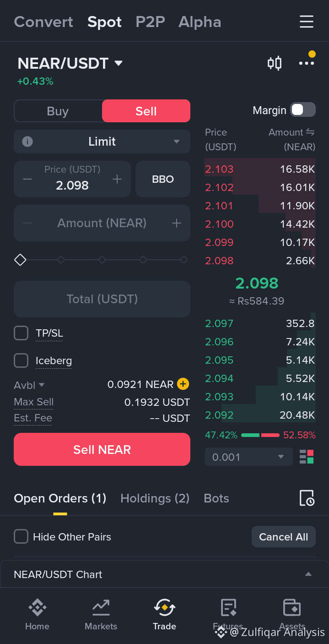329x644 pixels.
Task: Enable the TP/SL checkbox
Action: [x=21, y=333]
